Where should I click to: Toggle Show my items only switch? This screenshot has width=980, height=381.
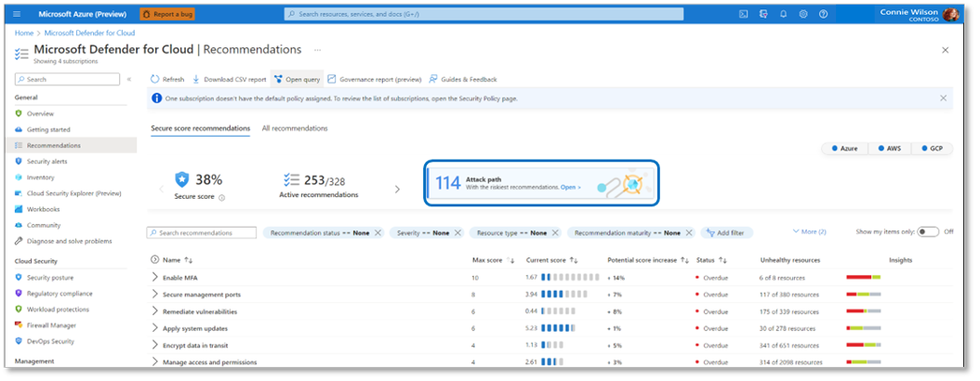(x=927, y=231)
